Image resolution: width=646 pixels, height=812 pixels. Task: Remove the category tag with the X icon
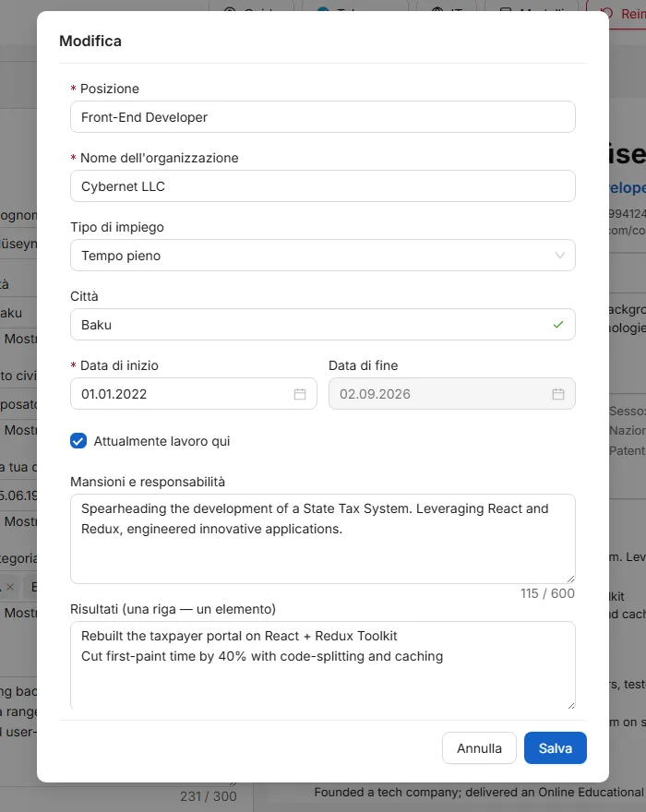(x=10, y=587)
